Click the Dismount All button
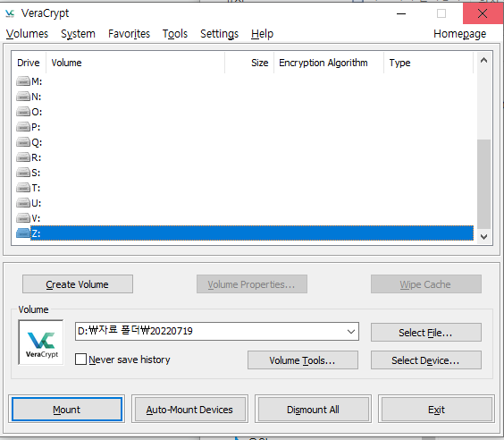This screenshot has width=504, height=440. (313, 409)
